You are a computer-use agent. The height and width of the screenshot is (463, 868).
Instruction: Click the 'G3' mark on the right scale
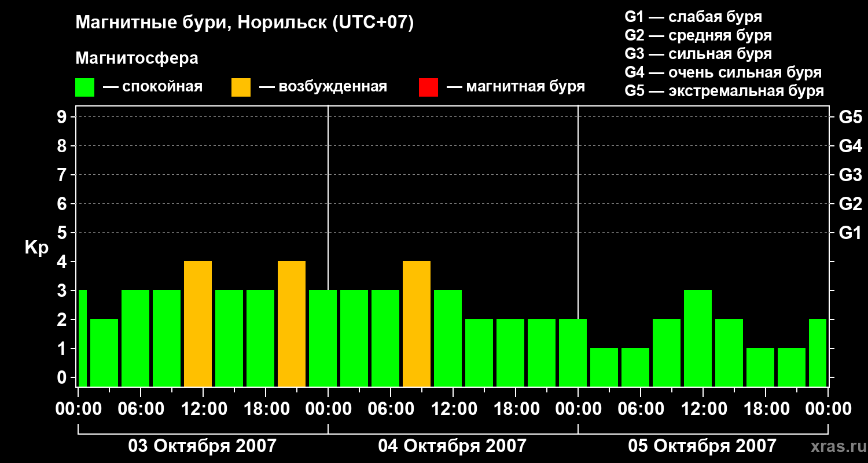[x=851, y=175]
